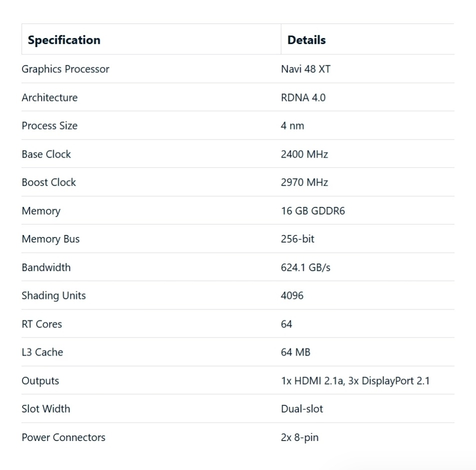Select the Architecture row label

[49, 97]
